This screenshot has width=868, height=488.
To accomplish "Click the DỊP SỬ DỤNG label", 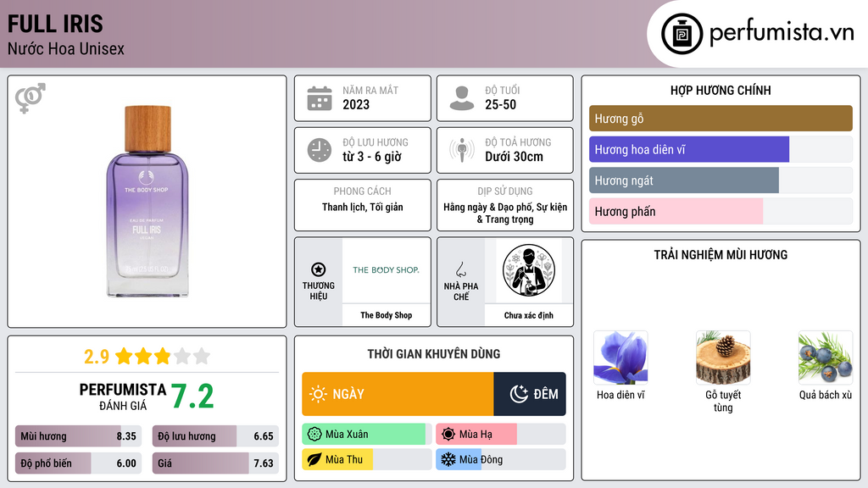I will (505, 191).
